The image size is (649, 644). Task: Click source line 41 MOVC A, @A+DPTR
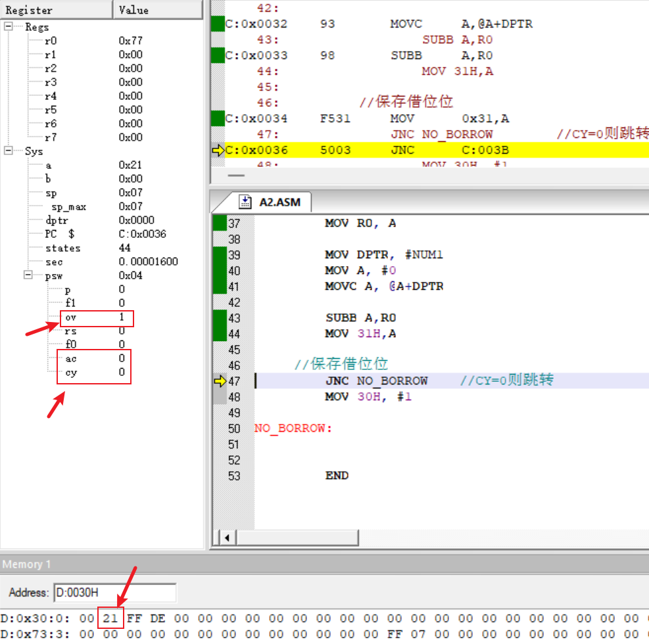pyautogui.click(x=384, y=287)
